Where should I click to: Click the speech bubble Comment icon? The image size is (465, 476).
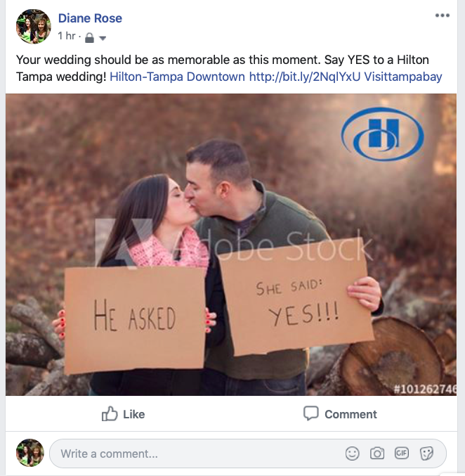point(311,413)
